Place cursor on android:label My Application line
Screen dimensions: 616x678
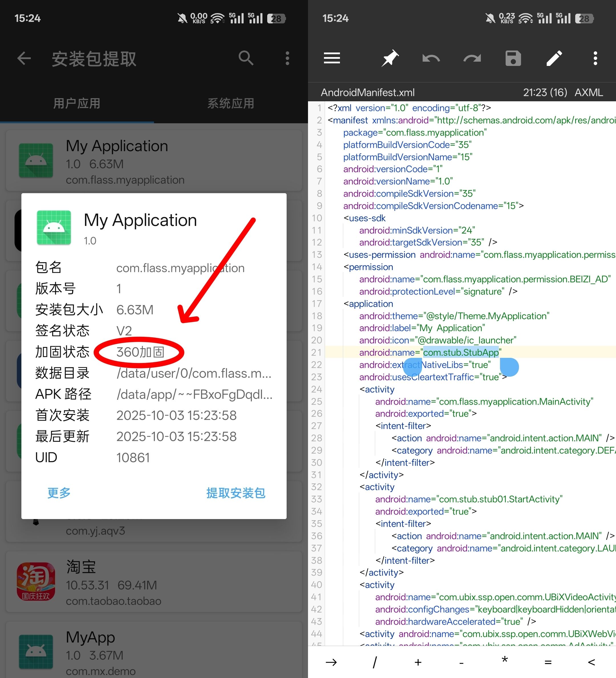422,328
